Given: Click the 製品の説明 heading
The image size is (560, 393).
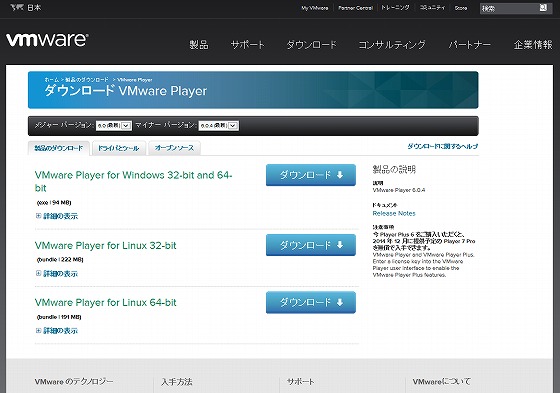Looking at the screenshot, I should pyautogui.click(x=394, y=169).
